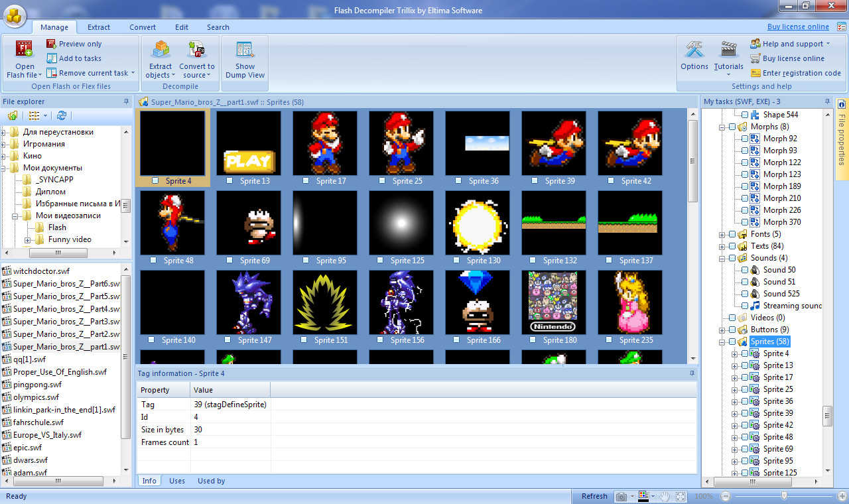
Task: Click the Remove current task icon
Action: (51, 73)
